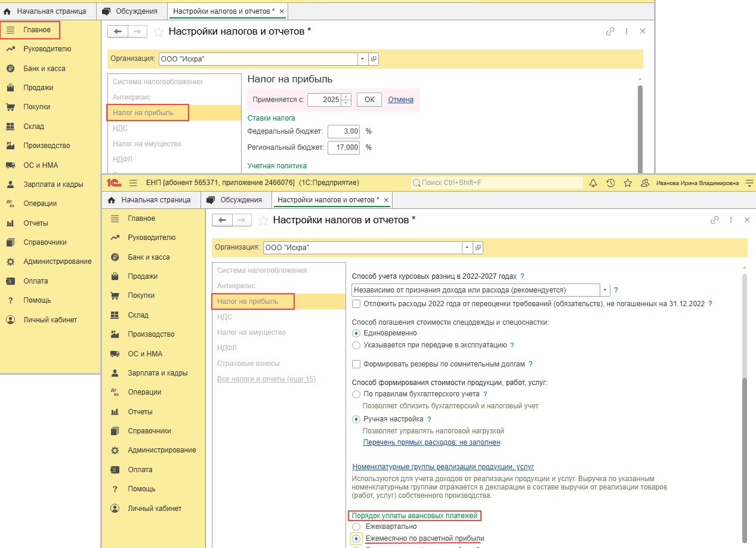Screen dimensions: 756x548
Task: Open Покупки in the front window sidebar
Action: coord(141,295)
